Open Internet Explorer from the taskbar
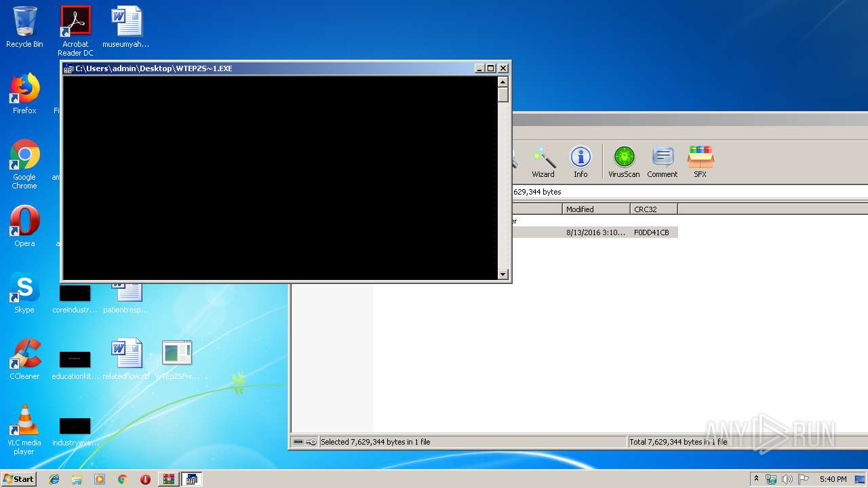The image size is (868, 488). 54,479
